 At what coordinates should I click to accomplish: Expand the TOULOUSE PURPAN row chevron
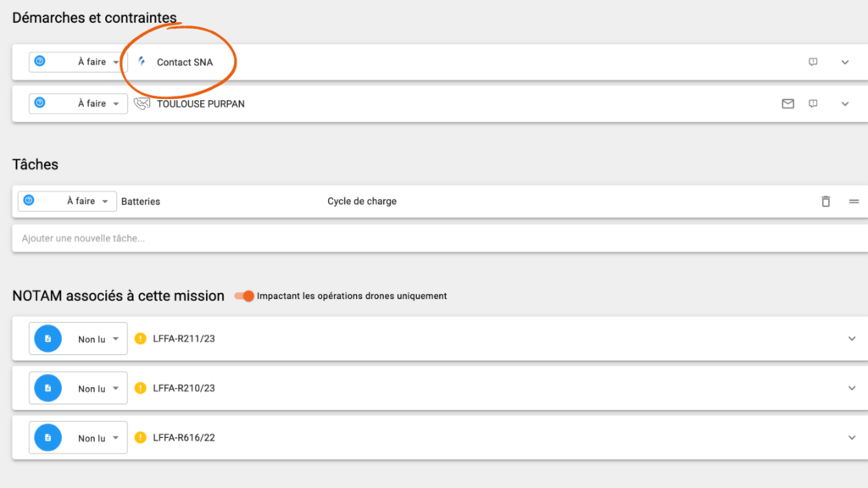click(845, 103)
